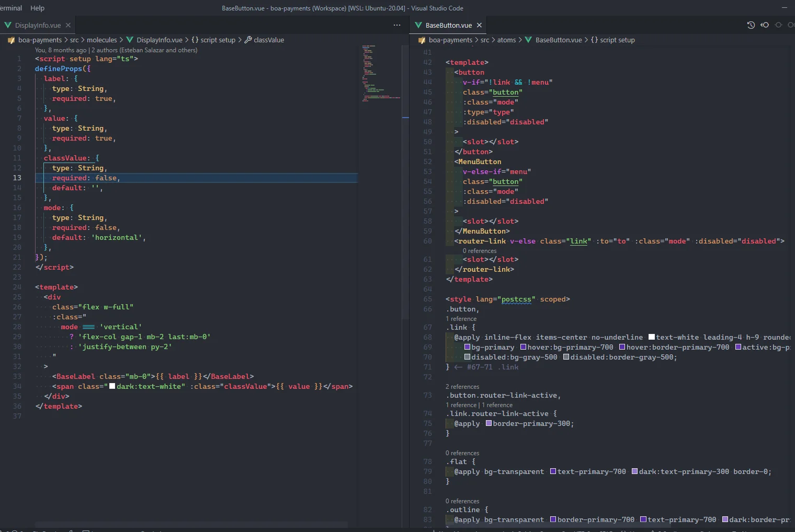Click the Vue icon beside BaseButton.vue in breadcrumb

pos(528,40)
